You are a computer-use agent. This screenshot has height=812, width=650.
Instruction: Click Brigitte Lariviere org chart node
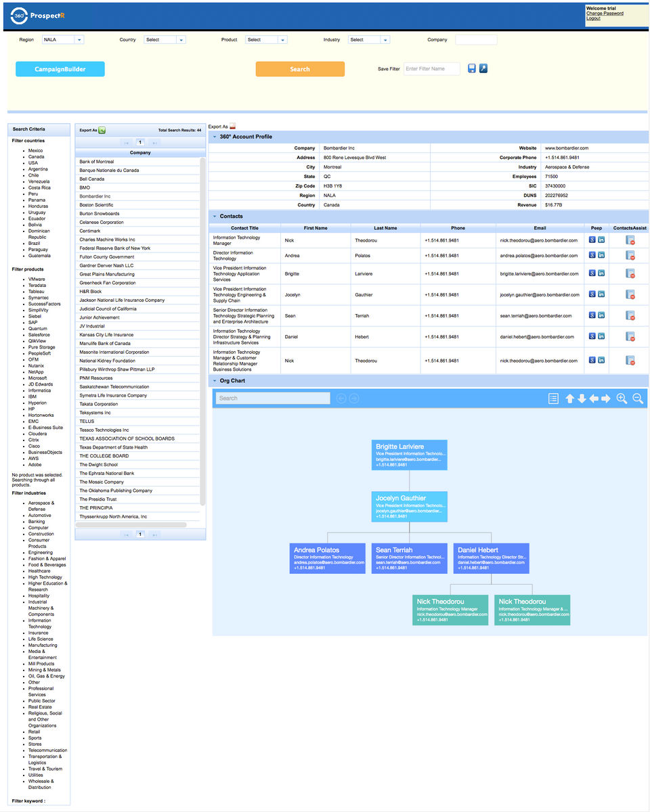pos(410,455)
